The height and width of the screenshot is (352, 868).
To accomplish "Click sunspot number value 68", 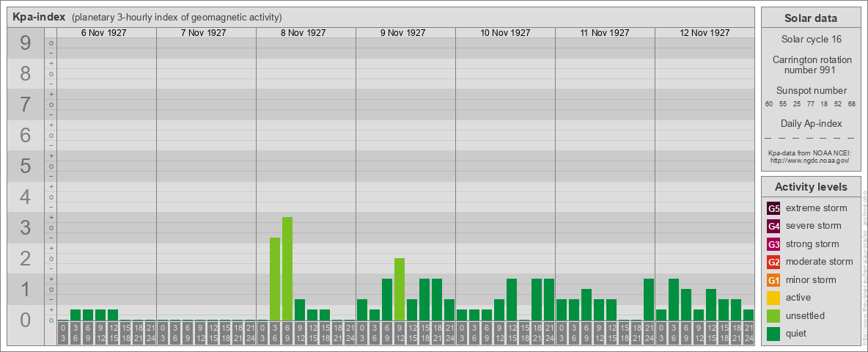I will click(851, 104).
